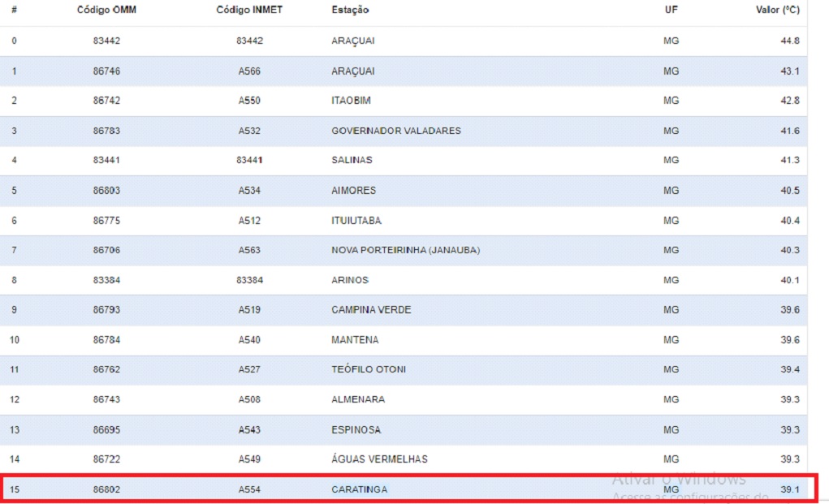Click the ÁGUAS VERMELHAS station cell
The width and height of the screenshot is (829, 504).
379,459
